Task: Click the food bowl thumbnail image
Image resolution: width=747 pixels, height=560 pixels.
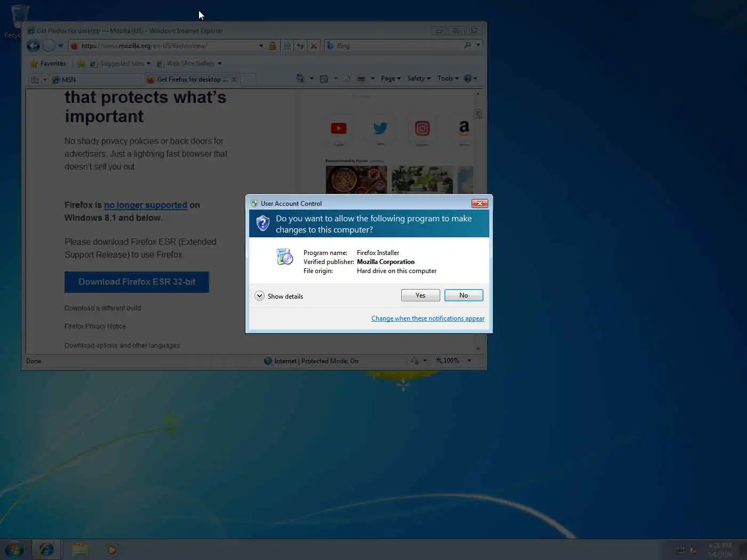Action: click(x=356, y=180)
